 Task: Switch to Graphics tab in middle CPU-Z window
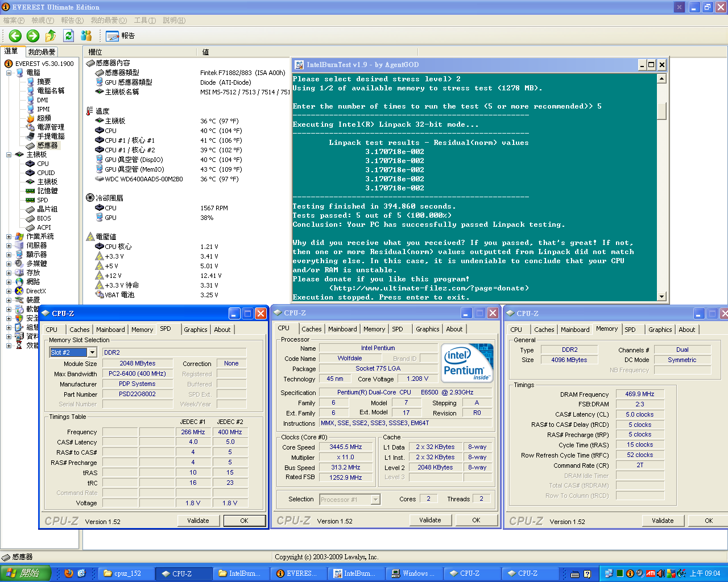(428, 329)
